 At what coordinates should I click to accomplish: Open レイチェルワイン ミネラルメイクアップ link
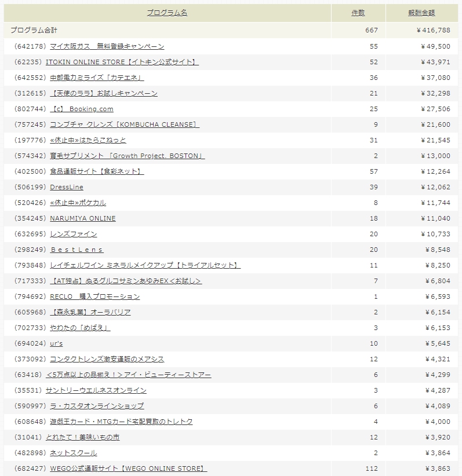pyautogui.click(x=145, y=265)
